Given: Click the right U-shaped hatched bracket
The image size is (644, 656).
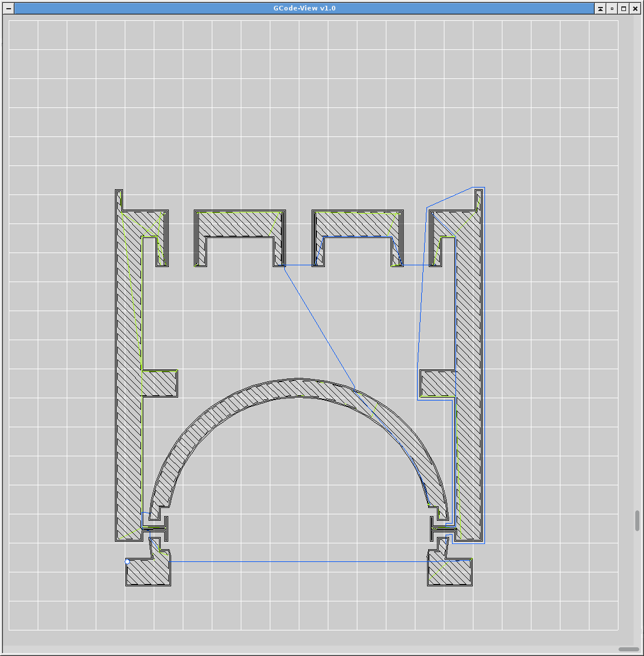Looking at the screenshot, I should (357, 224).
